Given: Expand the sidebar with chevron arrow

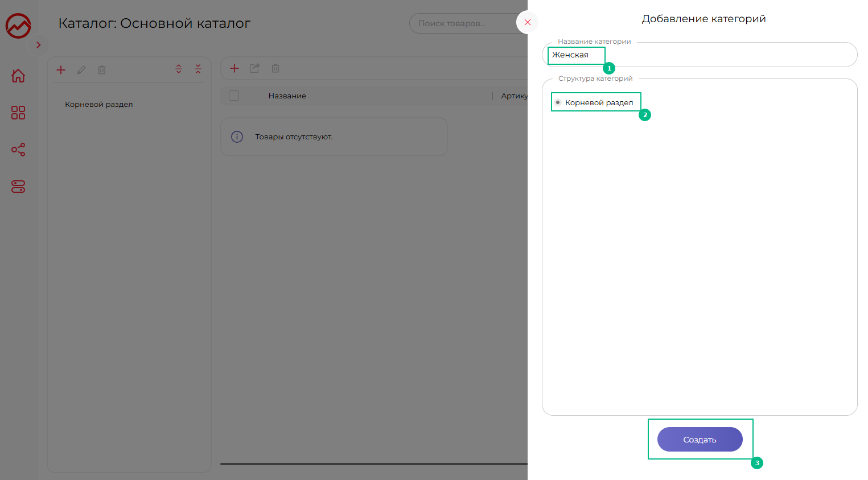Looking at the screenshot, I should click(39, 45).
